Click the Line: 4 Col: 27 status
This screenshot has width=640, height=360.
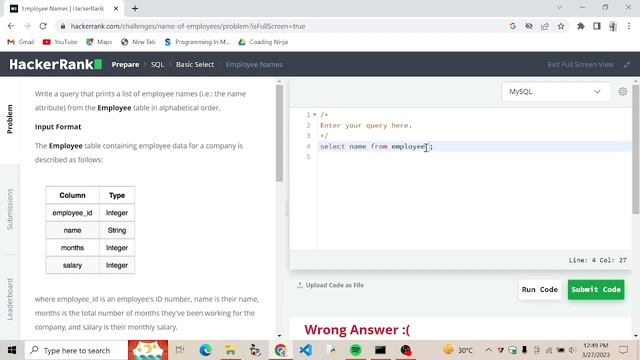click(x=598, y=260)
